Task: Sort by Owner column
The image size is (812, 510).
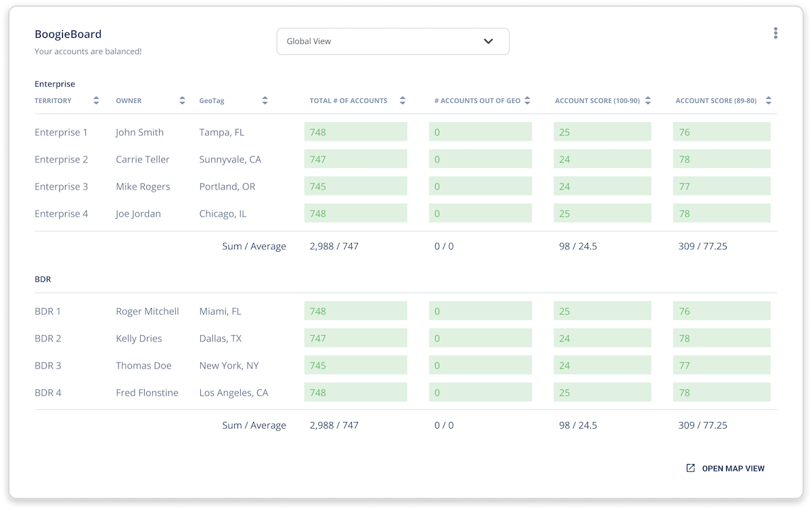Action: click(x=182, y=101)
